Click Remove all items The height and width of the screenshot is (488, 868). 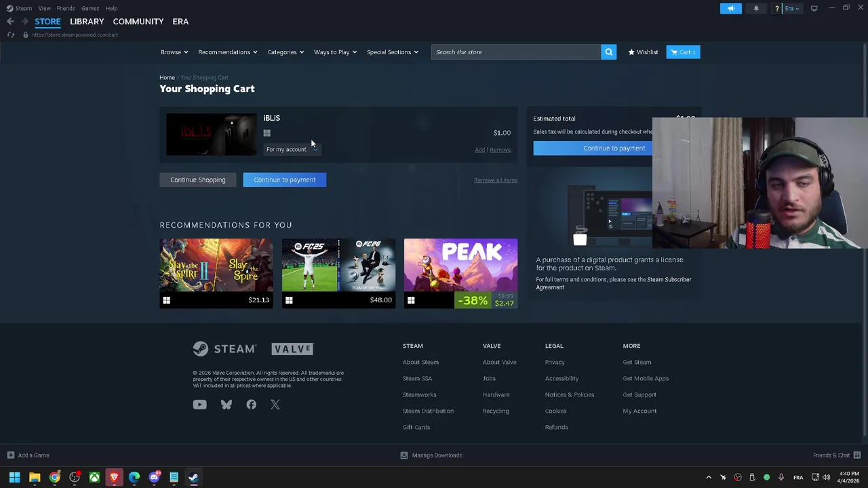(x=496, y=180)
